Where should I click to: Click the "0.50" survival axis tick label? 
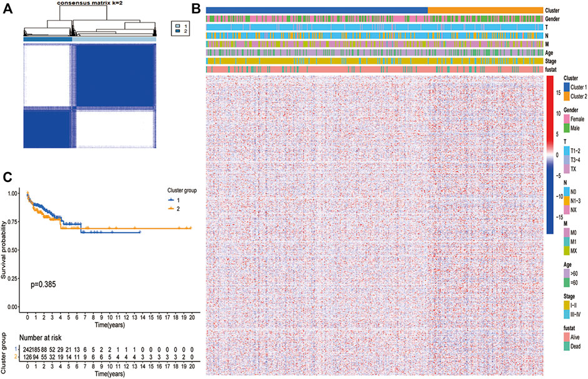point(12,250)
